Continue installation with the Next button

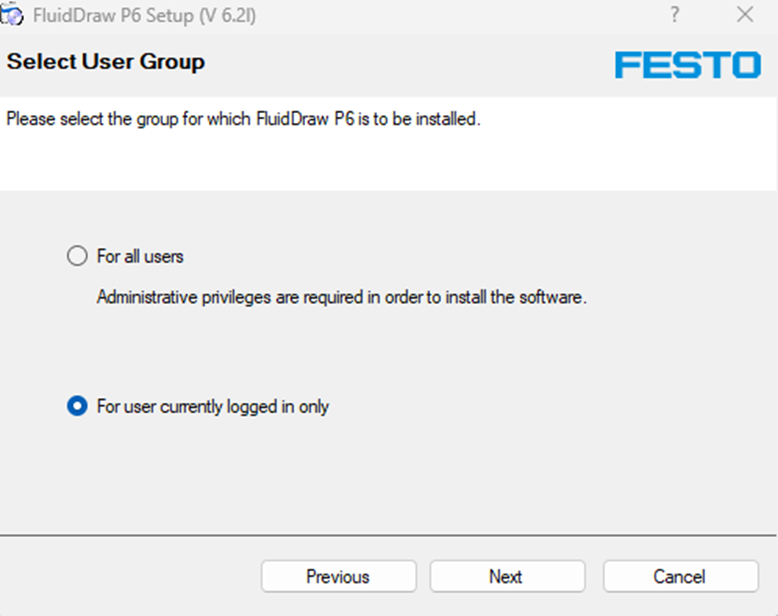tap(507, 576)
